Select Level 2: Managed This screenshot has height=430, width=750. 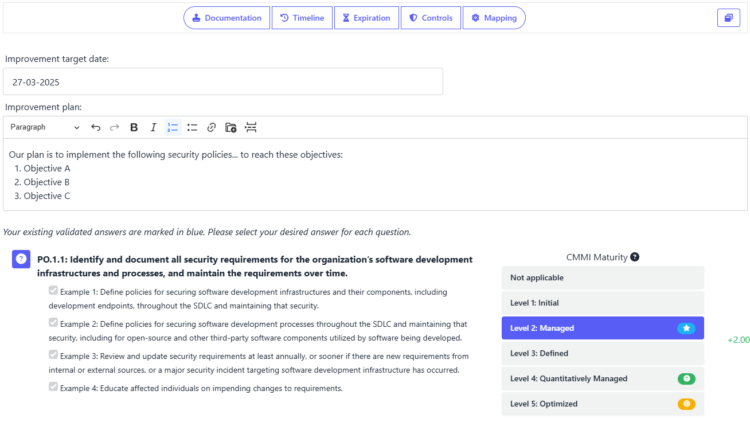coord(603,328)
